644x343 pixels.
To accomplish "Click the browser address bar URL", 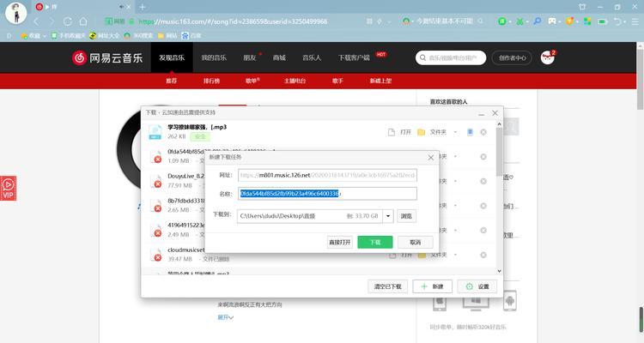I will tap(233, 21).
